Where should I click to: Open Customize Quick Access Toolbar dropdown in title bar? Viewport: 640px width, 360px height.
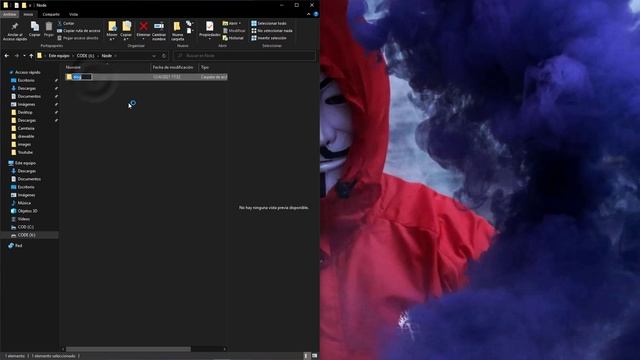coord(30,5)
